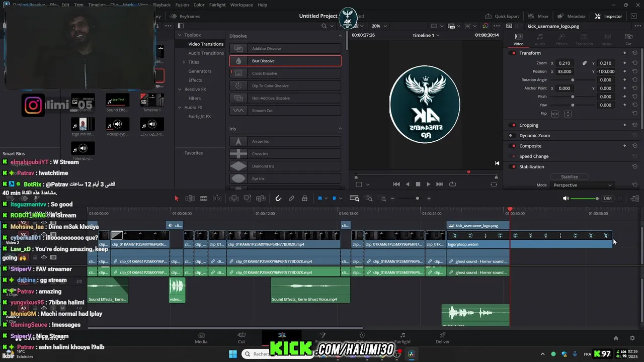Open the Metadata panel button
The image size is (644, 362).
(571, 16)
